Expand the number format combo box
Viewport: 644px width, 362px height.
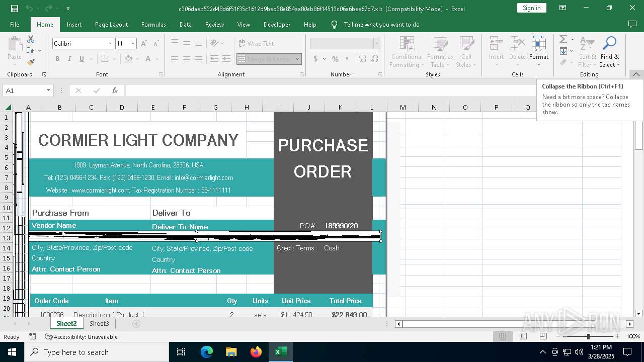coord(376,44)
